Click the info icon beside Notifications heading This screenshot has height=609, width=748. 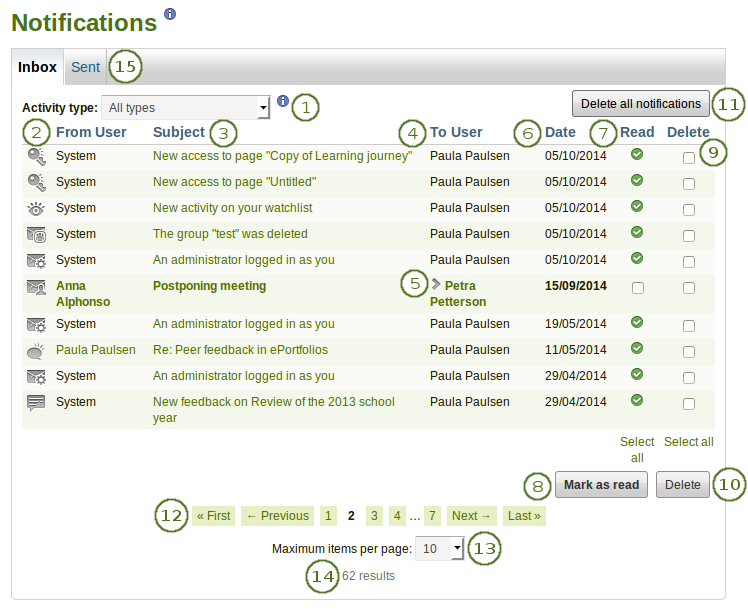(170, 14)
